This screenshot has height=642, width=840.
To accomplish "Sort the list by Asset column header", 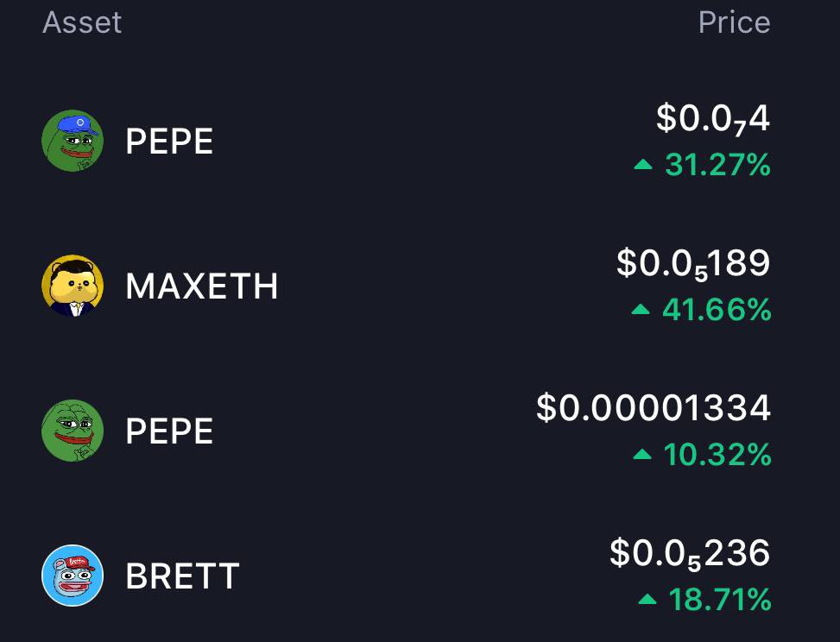I will point(82,22).
